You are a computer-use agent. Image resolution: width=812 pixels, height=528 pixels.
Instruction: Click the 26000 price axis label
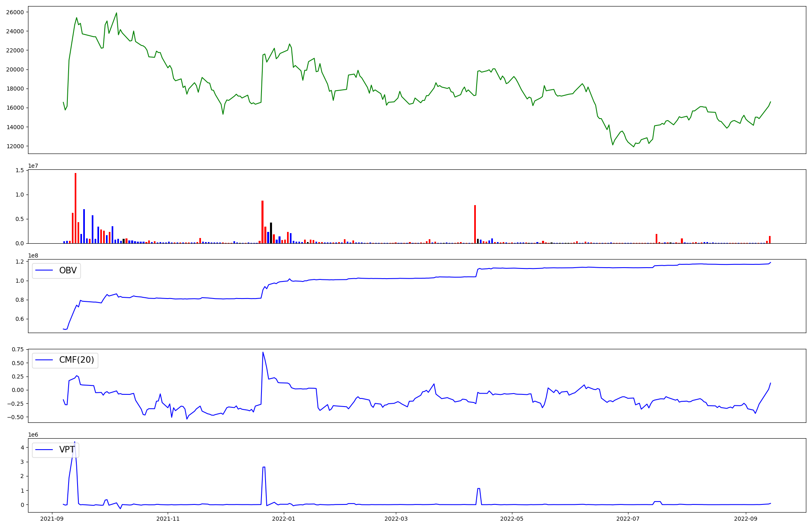(15, 12)
